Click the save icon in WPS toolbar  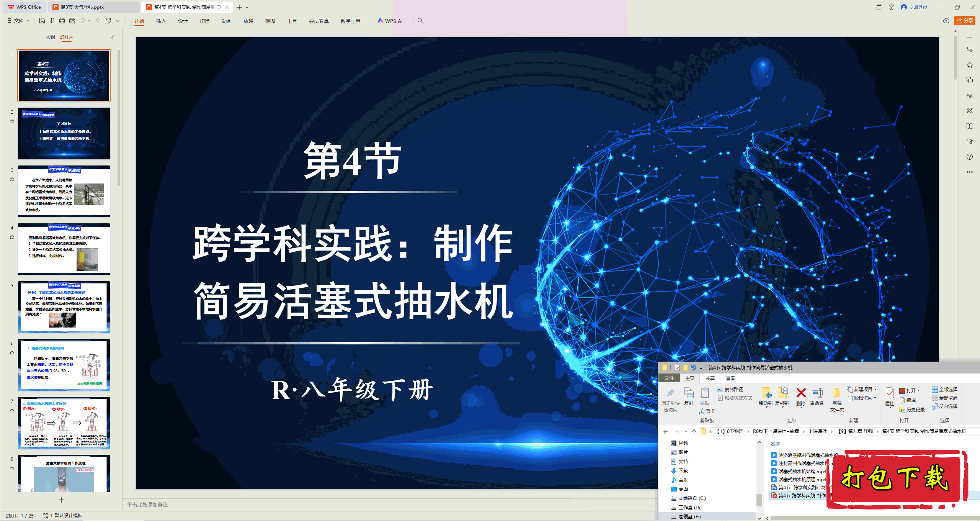click(42, 21)
